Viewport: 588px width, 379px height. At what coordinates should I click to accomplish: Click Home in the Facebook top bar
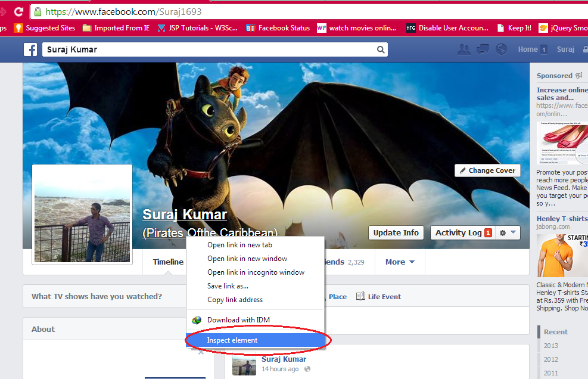click(528, 49)
